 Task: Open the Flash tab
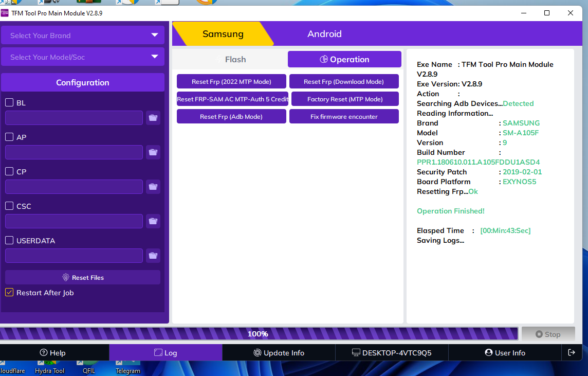pyautogui.click(x=231, y=59)
